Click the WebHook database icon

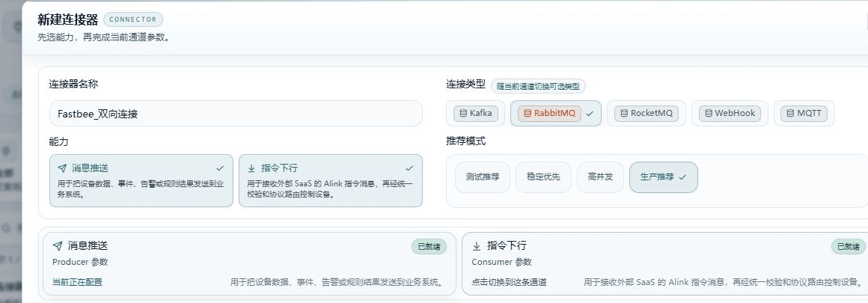tap(708, 113)
